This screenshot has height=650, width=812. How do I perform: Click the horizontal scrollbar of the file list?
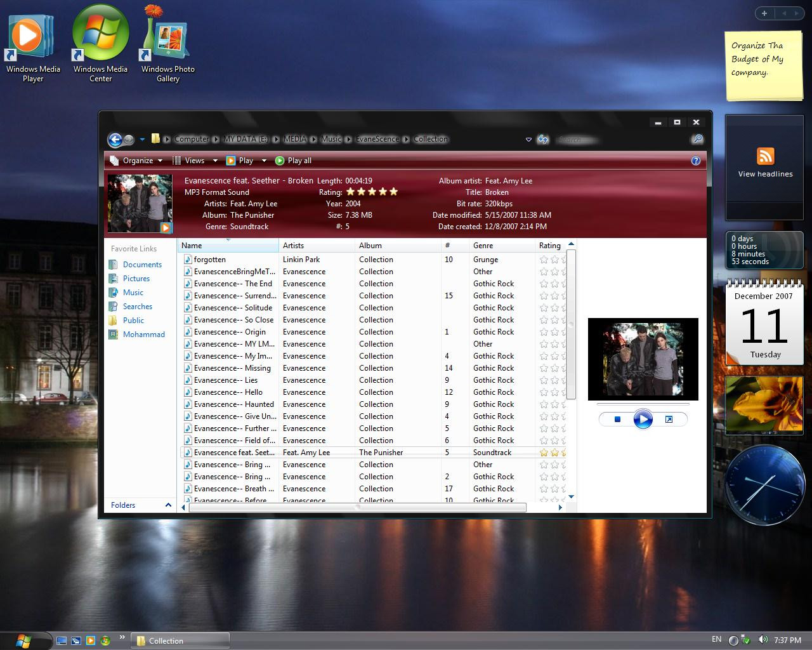(x=357, y=507)
